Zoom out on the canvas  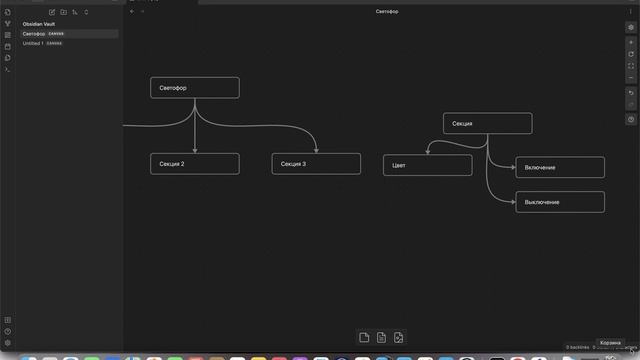point(631,78)
